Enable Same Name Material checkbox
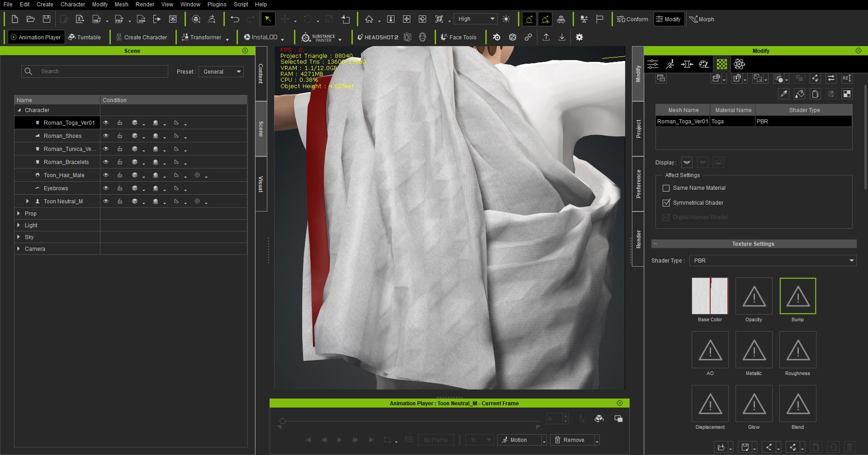Image resolution: width=868 pixels, height=455 pixels. pos(666,188)
